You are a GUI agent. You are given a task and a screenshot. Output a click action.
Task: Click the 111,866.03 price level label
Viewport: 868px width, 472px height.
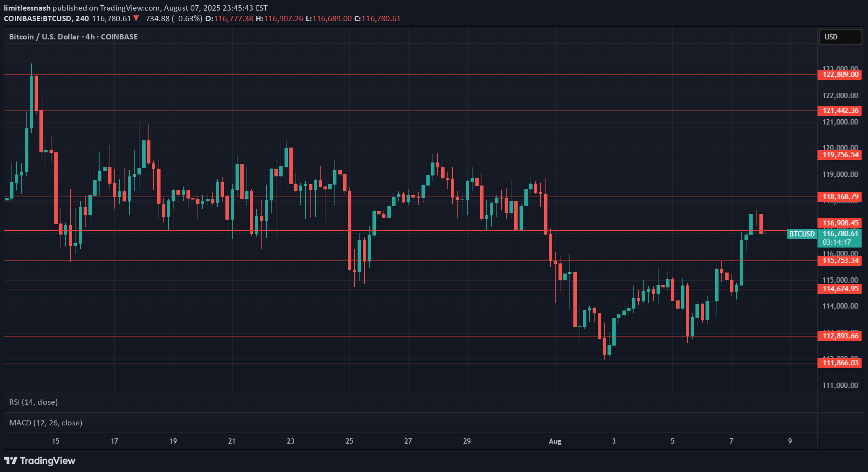840,363
